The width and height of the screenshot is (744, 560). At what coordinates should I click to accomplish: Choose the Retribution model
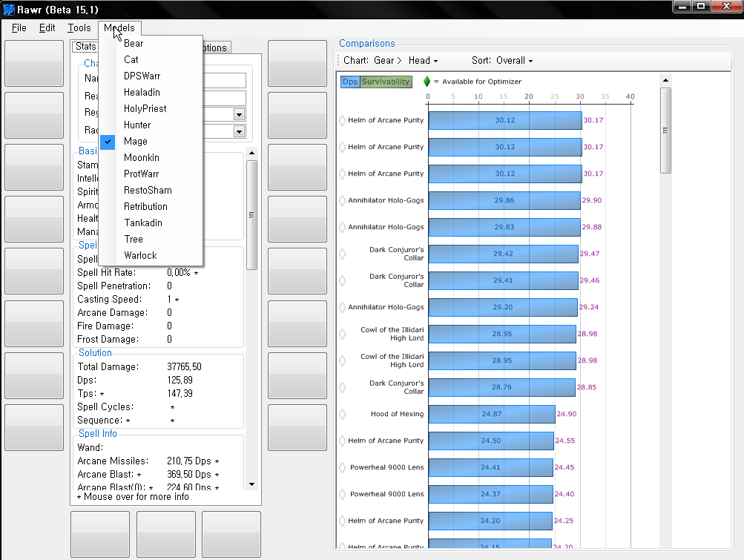coord(151,206)
